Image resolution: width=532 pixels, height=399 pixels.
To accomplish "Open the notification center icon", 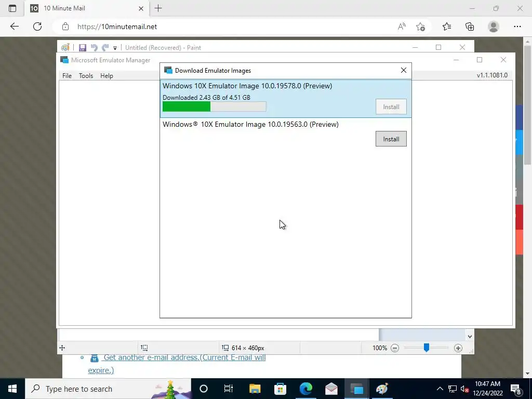I will (x=516, y=389).
